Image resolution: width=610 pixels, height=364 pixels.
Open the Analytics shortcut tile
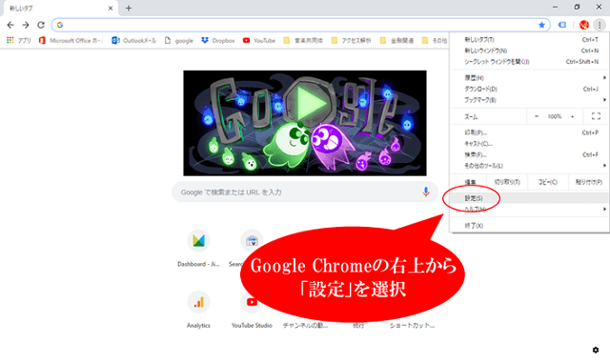pos(198,310)
